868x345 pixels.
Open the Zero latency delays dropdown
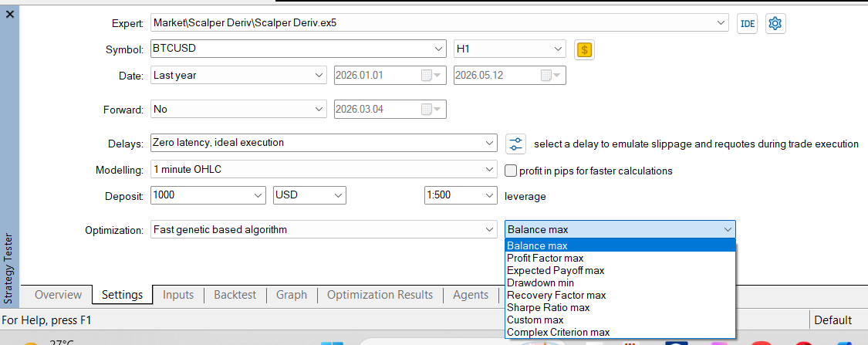(x=489, y=142)
